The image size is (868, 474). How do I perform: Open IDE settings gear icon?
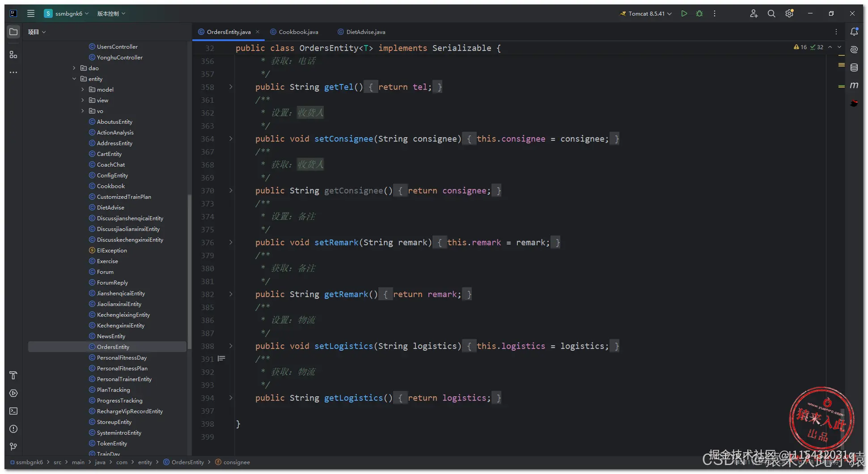pos(789,13)
